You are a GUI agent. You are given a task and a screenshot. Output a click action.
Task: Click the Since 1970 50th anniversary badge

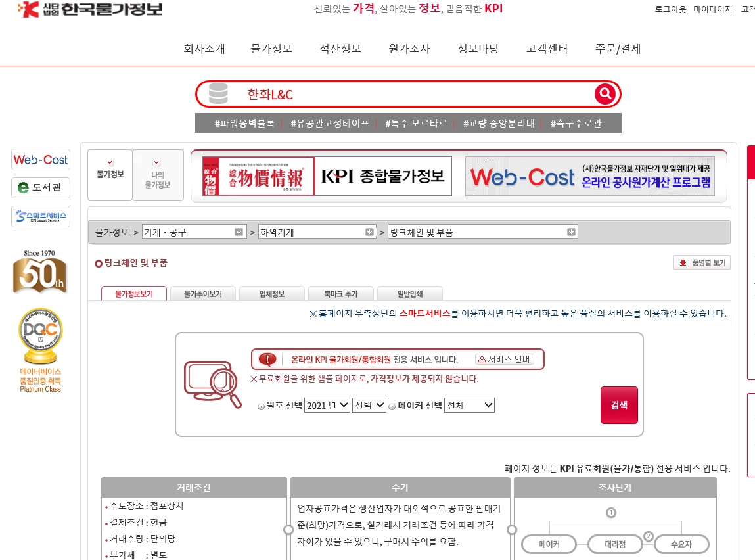tap(40, 271)
